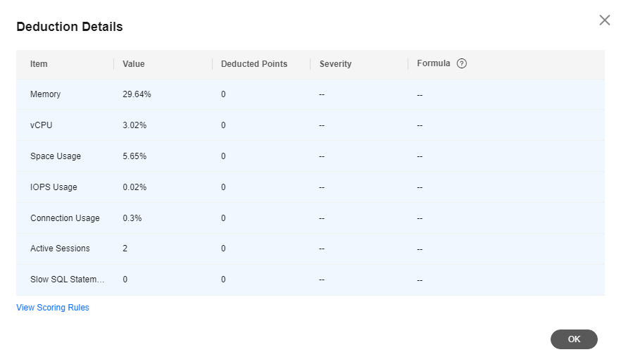
Task: Select the Space Usage row label
Action: [x=56, y=156]
